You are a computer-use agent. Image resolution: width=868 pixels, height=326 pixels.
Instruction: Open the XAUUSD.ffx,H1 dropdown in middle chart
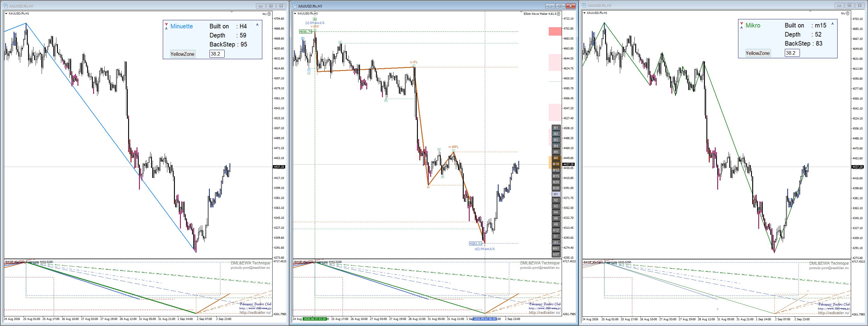(295, 14)
